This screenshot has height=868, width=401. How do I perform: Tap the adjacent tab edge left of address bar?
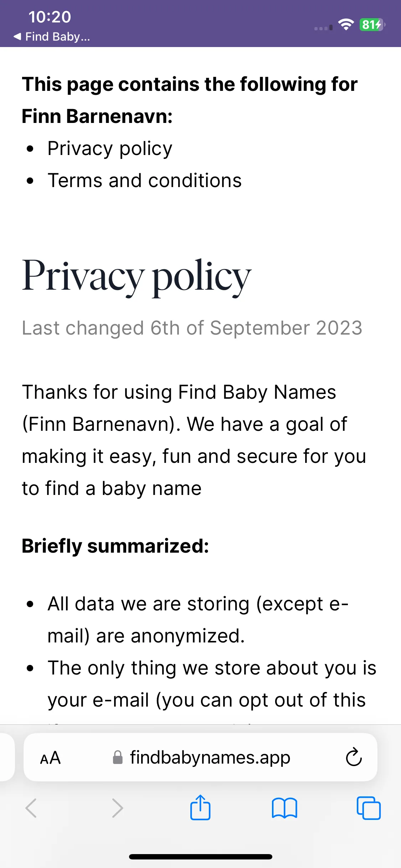coord(7,757)
